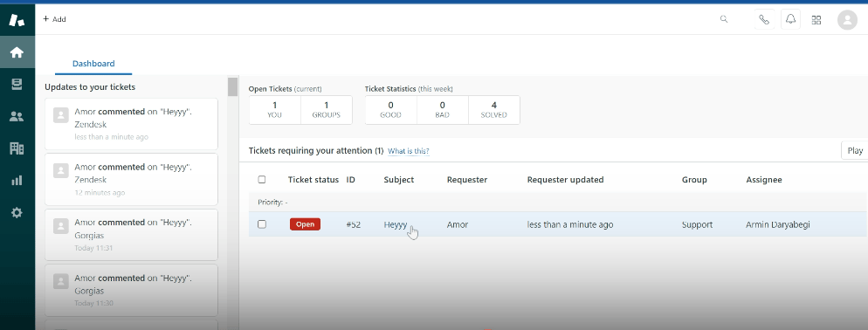Sort by Requester updated column header

(565, 179)
